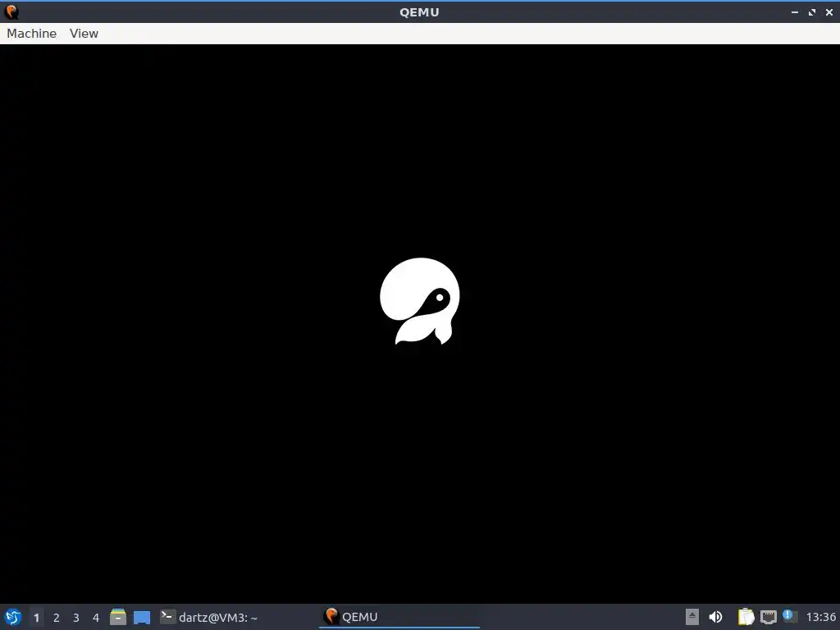This screenshot has height=630, width=840.
Task: Select the QEMU taskbar entry
Action: click(399, 617)
